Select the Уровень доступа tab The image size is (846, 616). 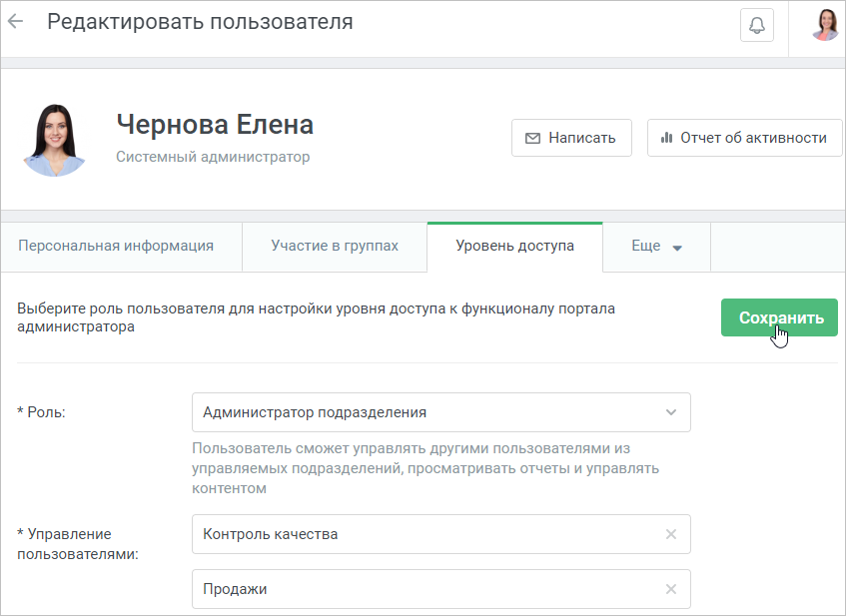(514, 247)
